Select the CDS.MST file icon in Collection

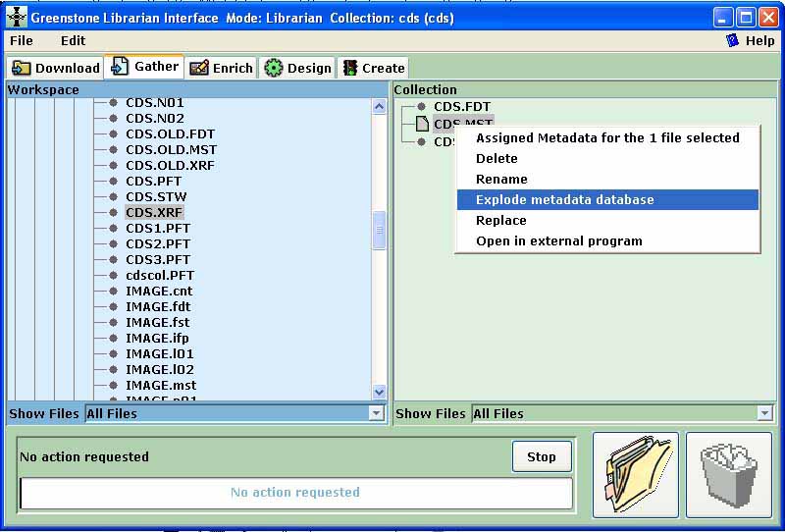[x=422, y=124]
